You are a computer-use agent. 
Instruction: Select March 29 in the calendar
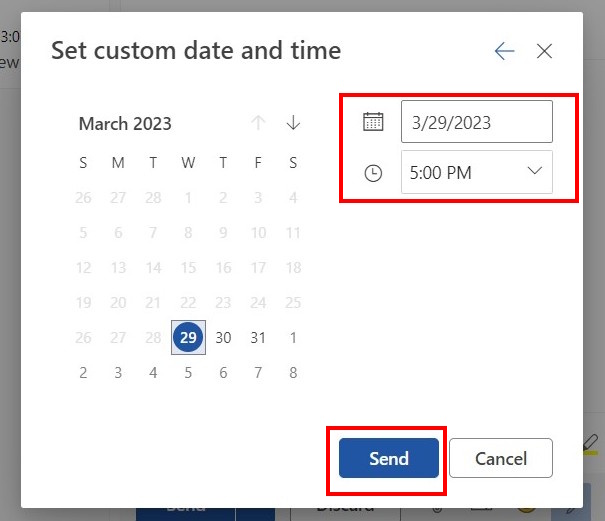click(188, 337)
